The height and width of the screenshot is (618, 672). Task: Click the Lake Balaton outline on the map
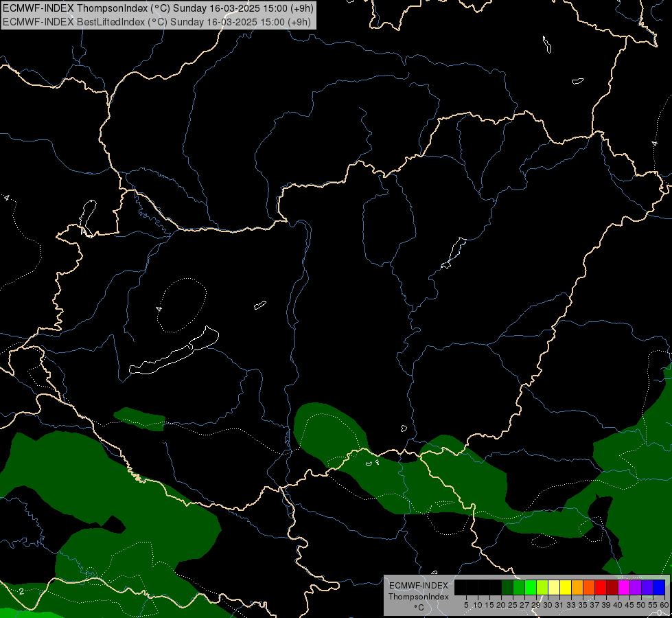[x=174, y=352]
